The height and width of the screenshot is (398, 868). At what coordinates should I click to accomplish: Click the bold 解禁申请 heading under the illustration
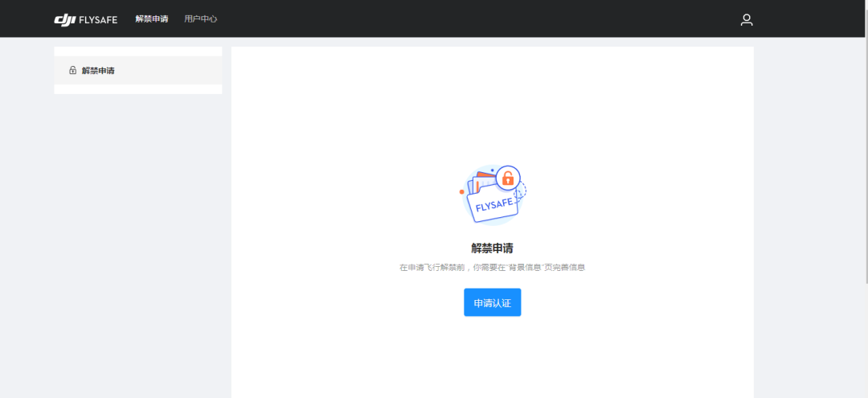(492, 248)
